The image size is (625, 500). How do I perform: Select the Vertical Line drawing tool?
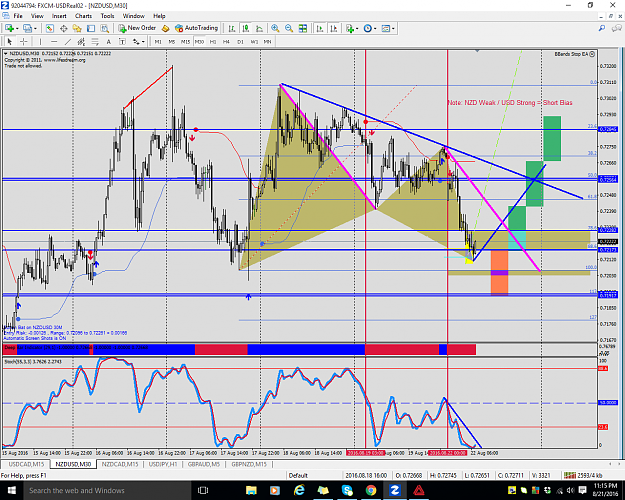[40, 41]
